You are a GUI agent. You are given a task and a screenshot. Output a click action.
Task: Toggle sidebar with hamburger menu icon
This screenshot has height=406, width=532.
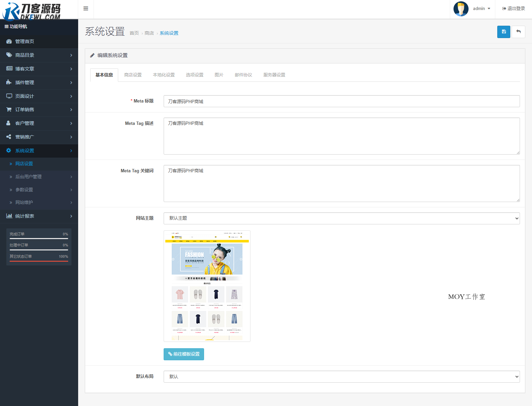(x=86, y=9)
